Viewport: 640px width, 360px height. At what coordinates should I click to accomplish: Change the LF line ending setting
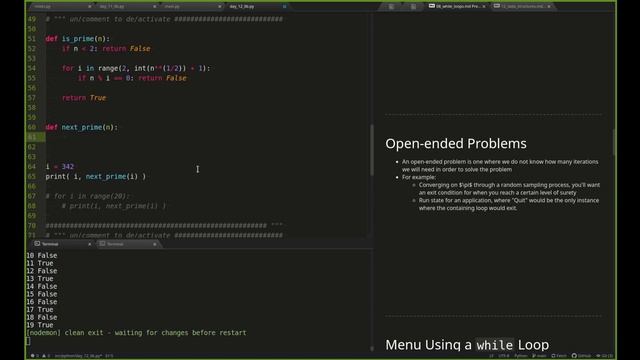[x=491, y=356]
